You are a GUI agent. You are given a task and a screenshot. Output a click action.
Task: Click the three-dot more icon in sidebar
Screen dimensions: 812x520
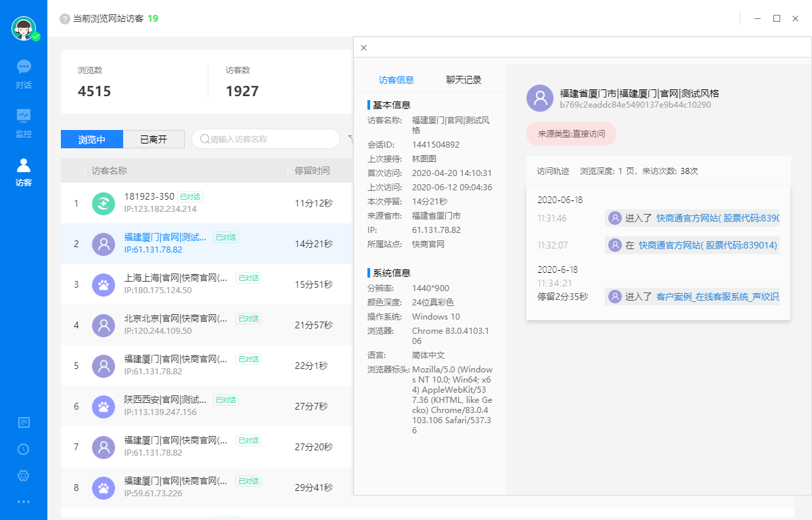coord(24,502)
